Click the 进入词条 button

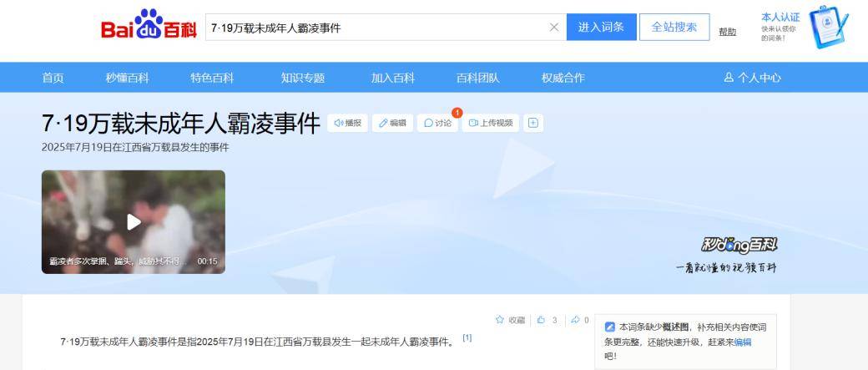601,27
